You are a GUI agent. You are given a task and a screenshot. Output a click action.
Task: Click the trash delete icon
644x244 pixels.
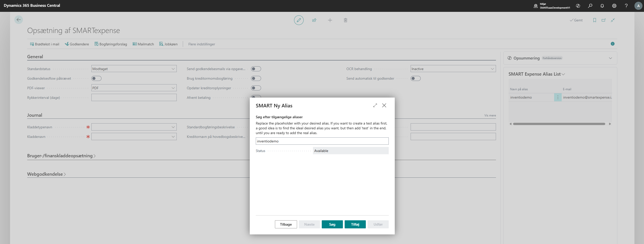pos(345,20)
